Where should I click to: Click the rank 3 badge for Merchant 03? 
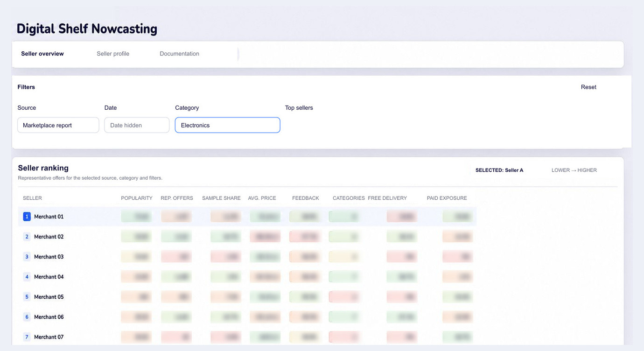(x=27, y=257)
